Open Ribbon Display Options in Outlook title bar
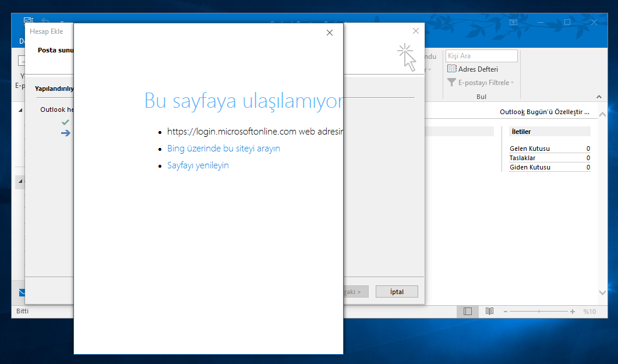618x364 pixels. click(x=513, y=23)
